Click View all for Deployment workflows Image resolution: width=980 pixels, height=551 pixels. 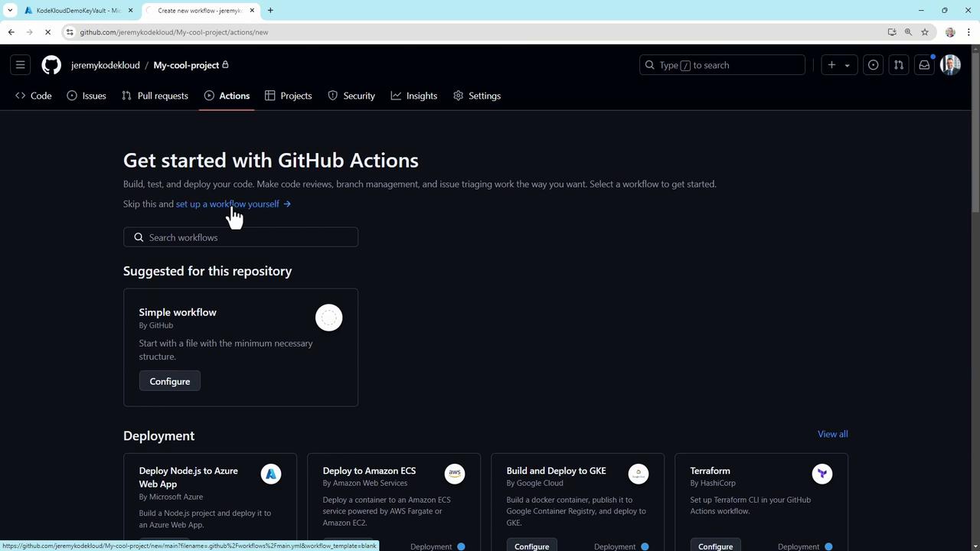(832, 434)
